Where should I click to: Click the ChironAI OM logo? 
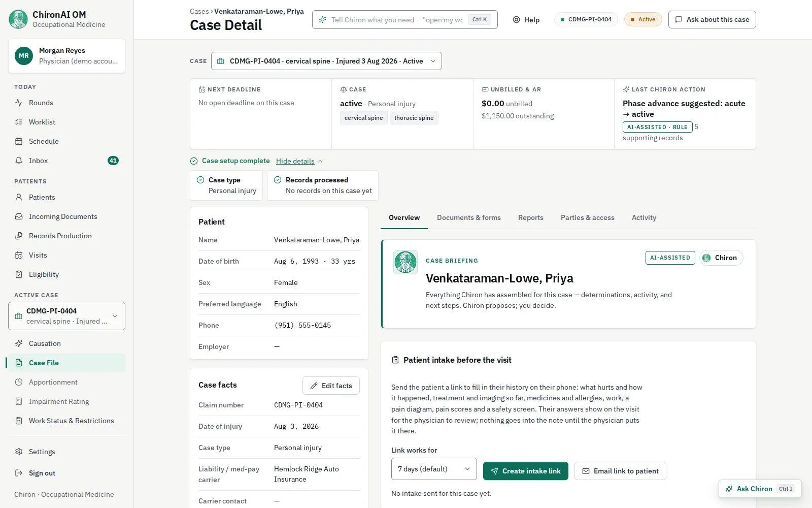click(18, 19)
